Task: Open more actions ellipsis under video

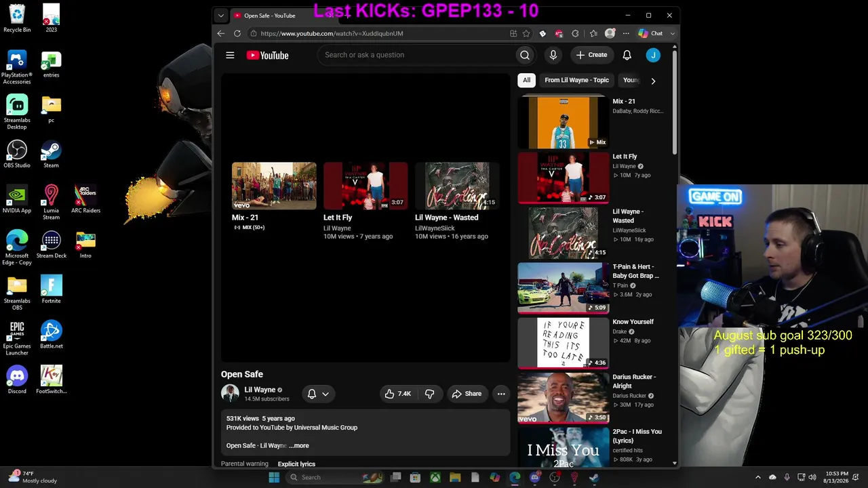Action: [501, 394]
